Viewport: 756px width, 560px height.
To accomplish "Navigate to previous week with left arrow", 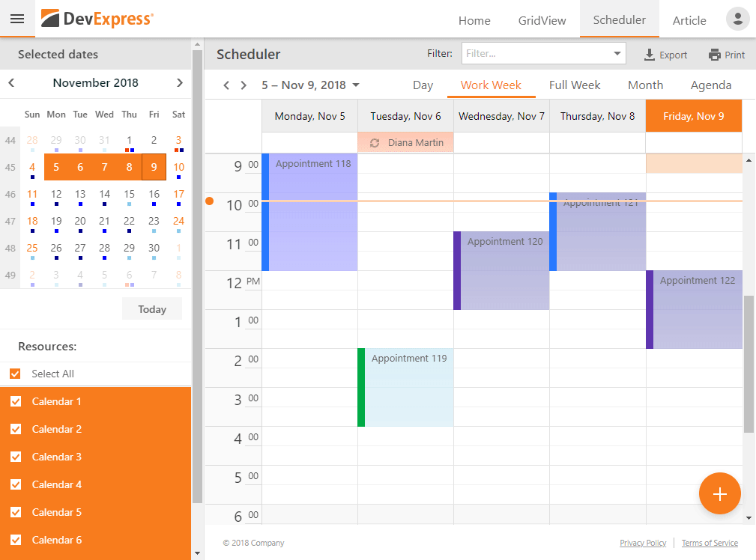I will coord(226,85).
